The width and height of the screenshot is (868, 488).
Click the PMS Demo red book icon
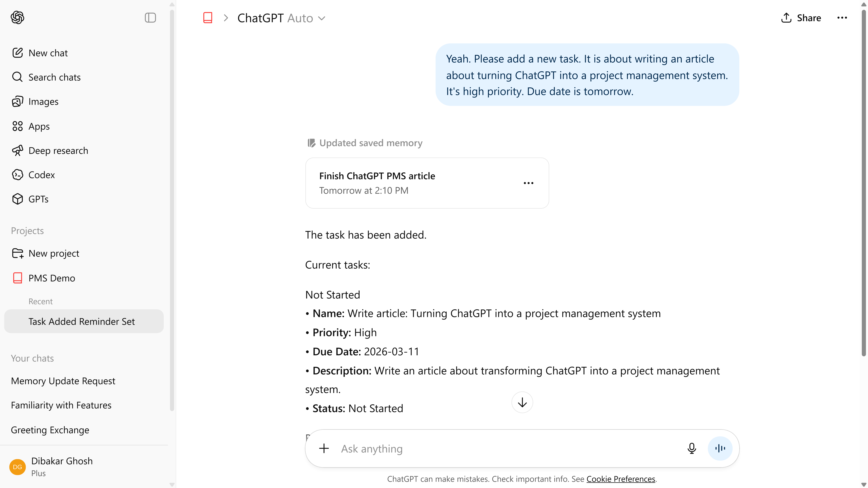click(17, 278)
